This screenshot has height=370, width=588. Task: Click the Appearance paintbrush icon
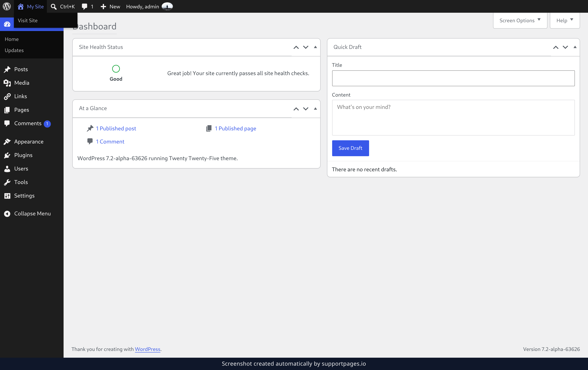7,142
